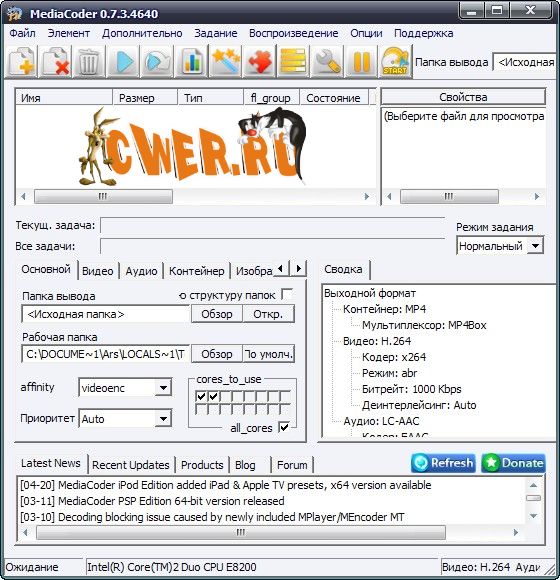Click the START transcoding icon

pos(395,61)
